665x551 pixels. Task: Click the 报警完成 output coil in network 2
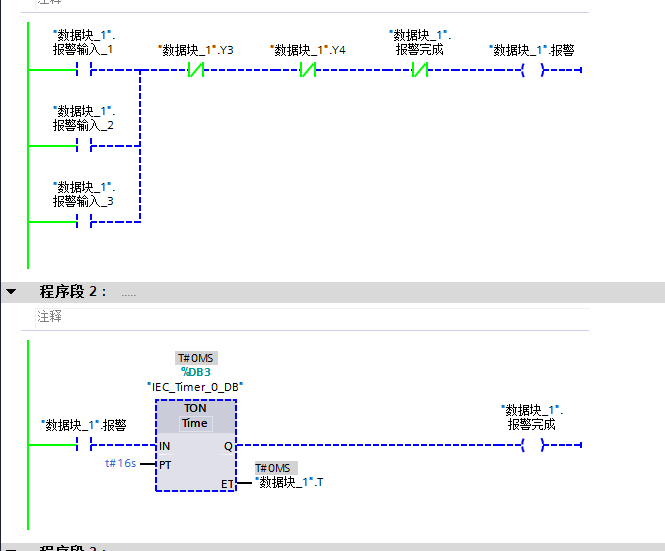tap(532, 445)
